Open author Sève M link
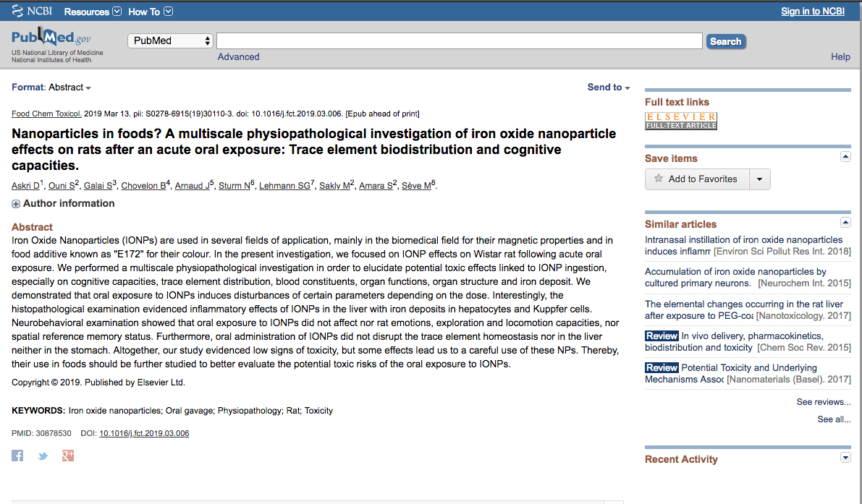The width and height of the screenshot is (862, 504). tap(416, 186)
